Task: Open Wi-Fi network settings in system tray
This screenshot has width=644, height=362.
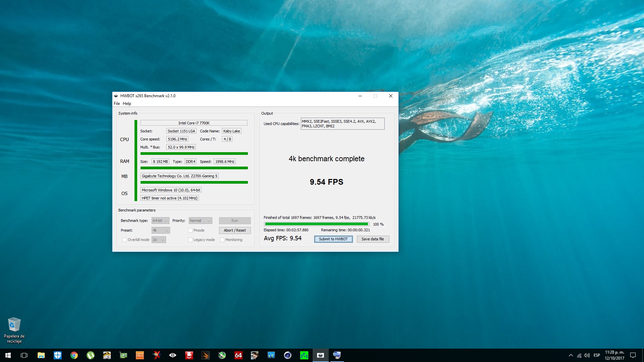Action: (579, 355)
